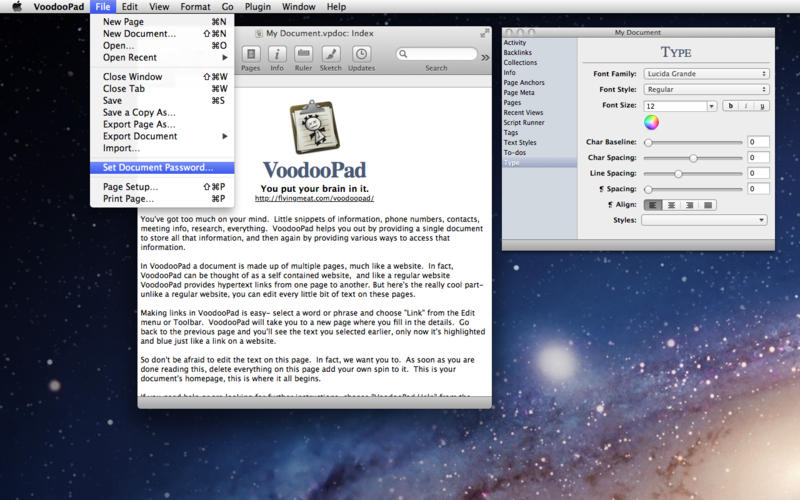Screen dimensions: 800x500
Task: Select Page Meta in palette list
Action: pos(540,93)
